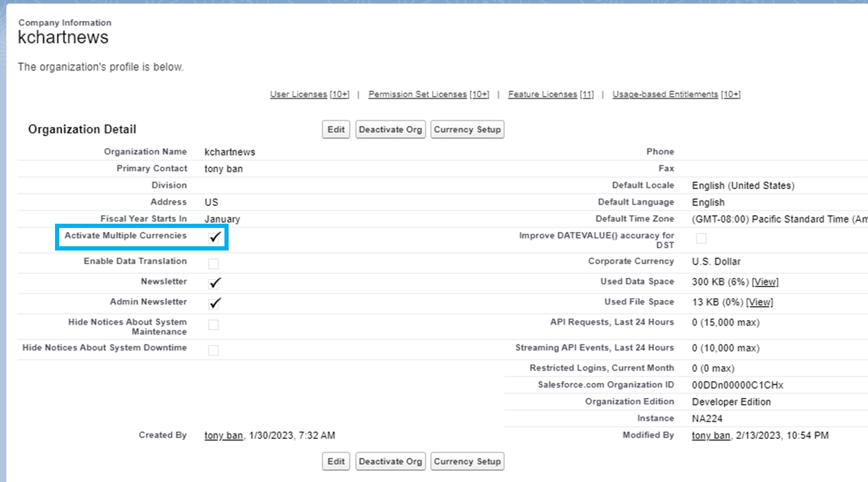Open the User Licenses link

299,95
